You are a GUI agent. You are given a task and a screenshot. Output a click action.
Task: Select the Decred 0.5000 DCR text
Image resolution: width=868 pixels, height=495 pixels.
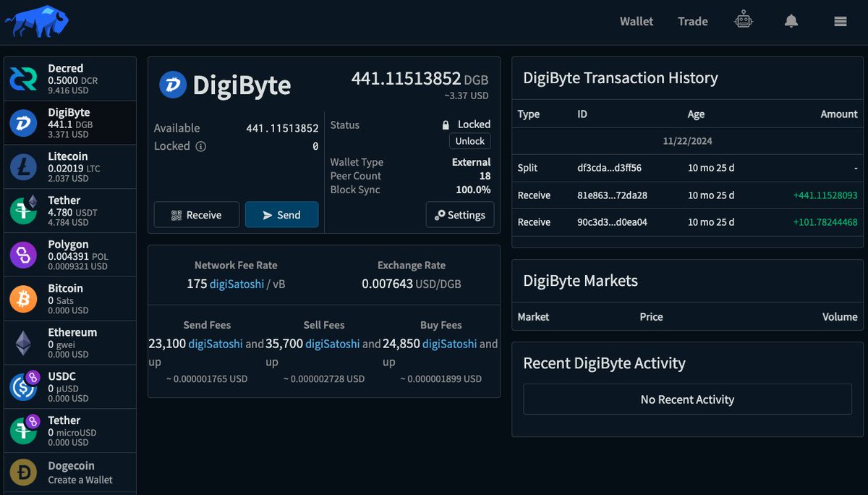pos(73,80)
